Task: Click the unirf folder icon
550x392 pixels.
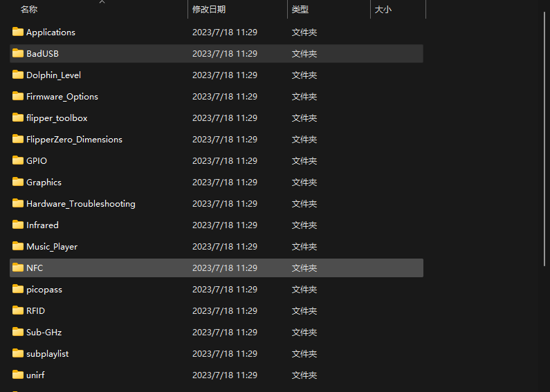Action: [18, 375]
